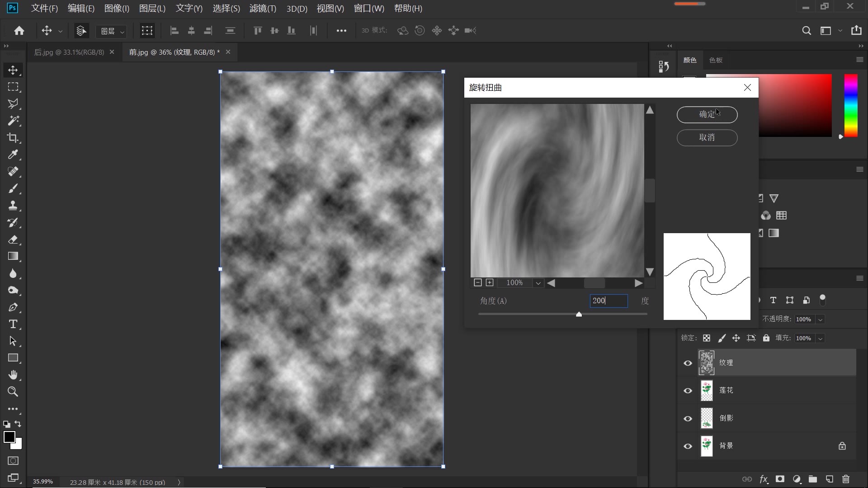Click the layer effects fx icon
The height and width of the screenshot is (488, 868).
tap(764, 479)
